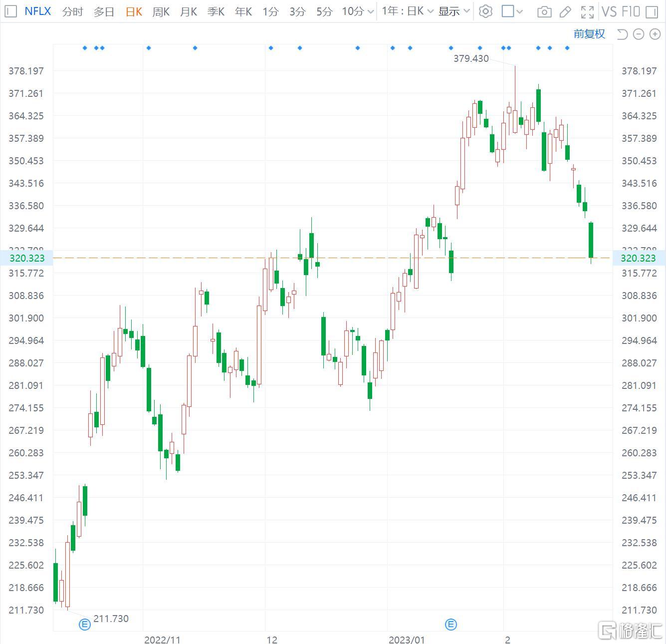
Task: Reset chart zoom with undo arrow
Action: point(622,34)
